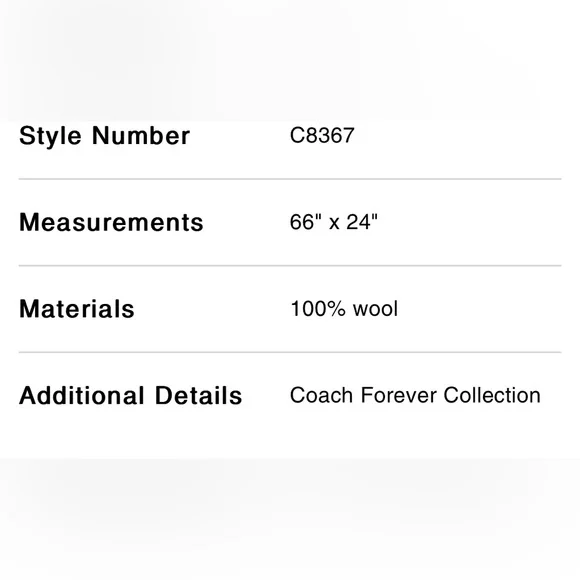Select the C8367 style number value
Screen dimensions: 580x580
click(322, 135)
